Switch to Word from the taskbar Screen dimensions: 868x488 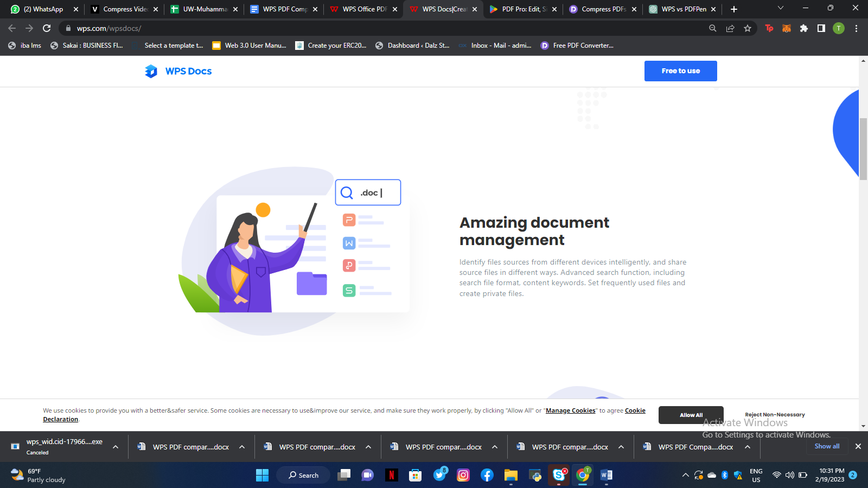pyautogui.click(x=607, y=475)
